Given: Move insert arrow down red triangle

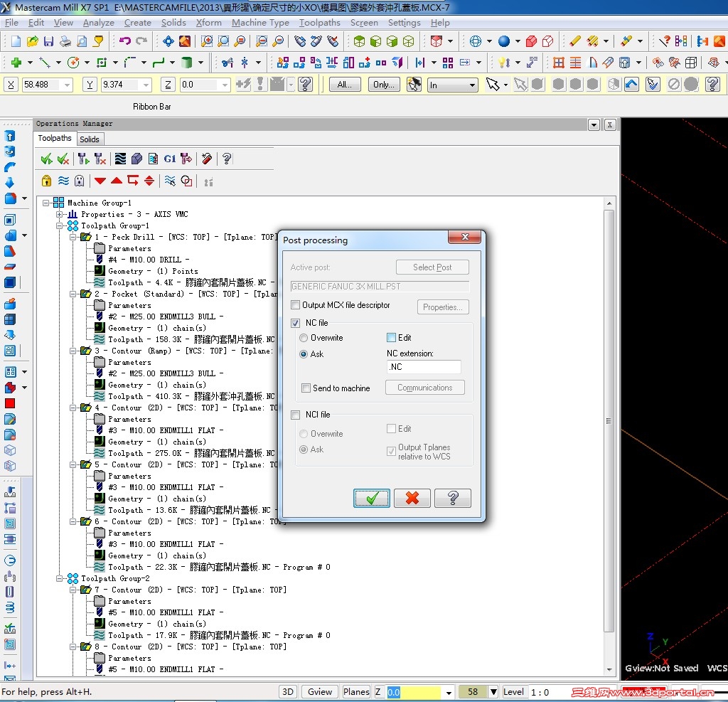Looking at the screenshot, I should [100, 181].
